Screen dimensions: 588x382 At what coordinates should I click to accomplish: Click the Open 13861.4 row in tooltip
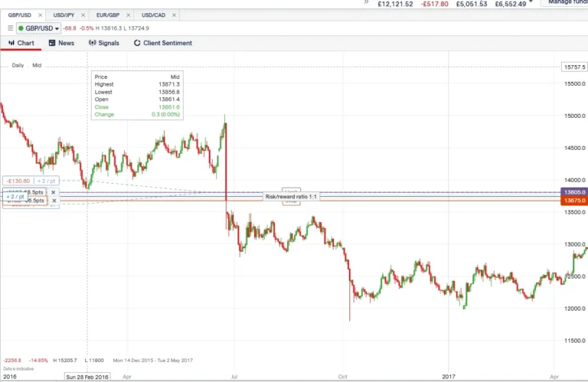pos(137,100)
